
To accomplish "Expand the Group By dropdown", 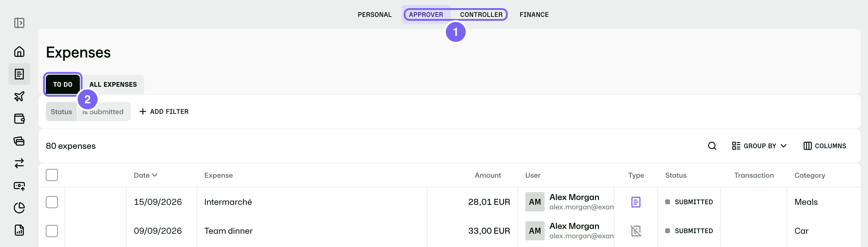I will (x=759, y=146).
